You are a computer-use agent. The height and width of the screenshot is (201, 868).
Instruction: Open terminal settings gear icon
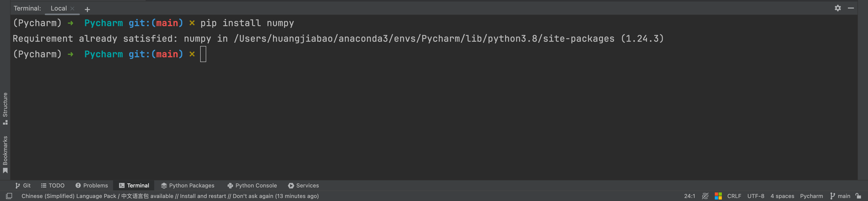click(838, 8)
